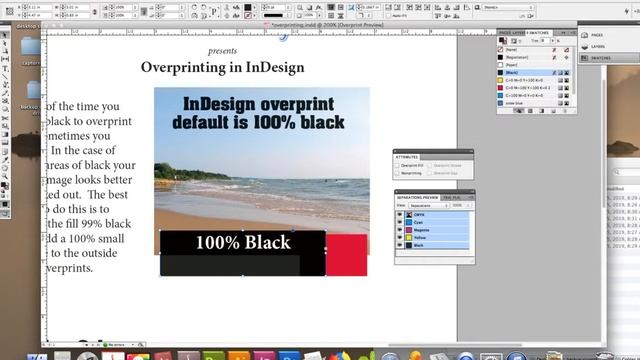Switch to the Pages Layers tab group
Image resolution: width=640 pixels, height=360 pixels.
(511, 33)
